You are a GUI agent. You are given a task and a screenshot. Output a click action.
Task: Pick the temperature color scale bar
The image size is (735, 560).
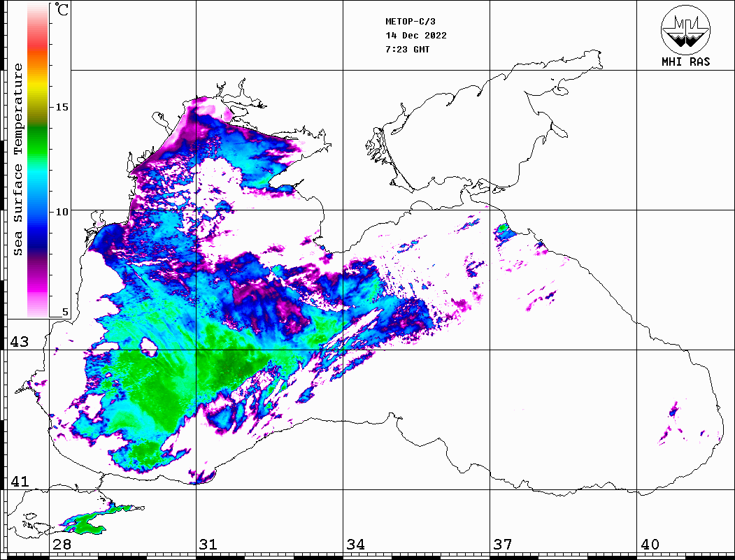pyautogui.click(x=38, y=161)
